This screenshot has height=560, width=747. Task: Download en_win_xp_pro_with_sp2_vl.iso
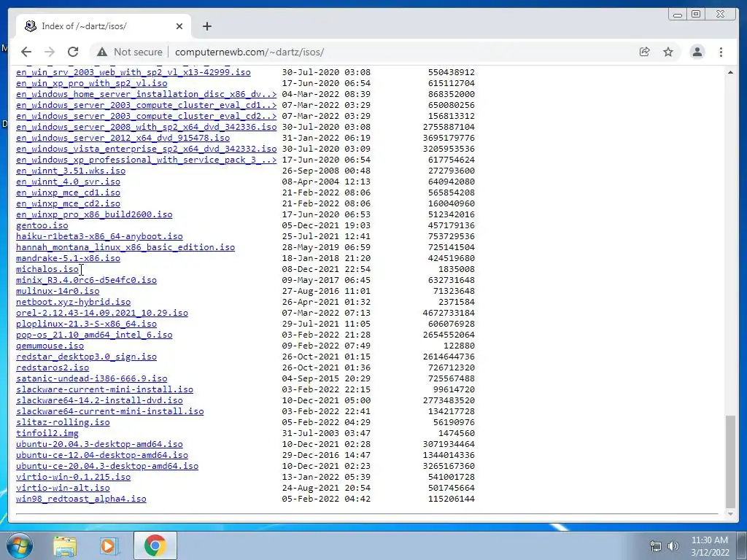point(91,83)
